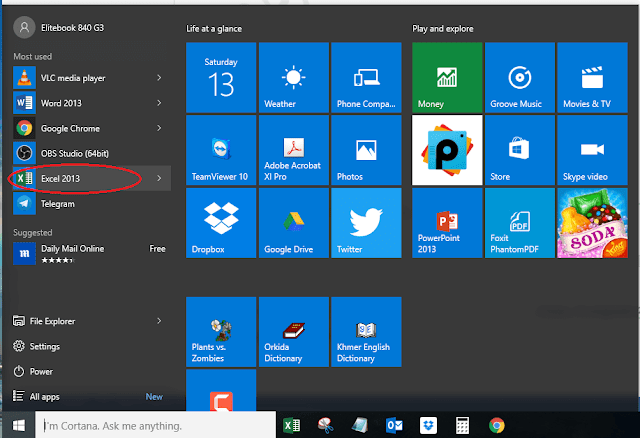Open the Weather tile

point(293,78)
